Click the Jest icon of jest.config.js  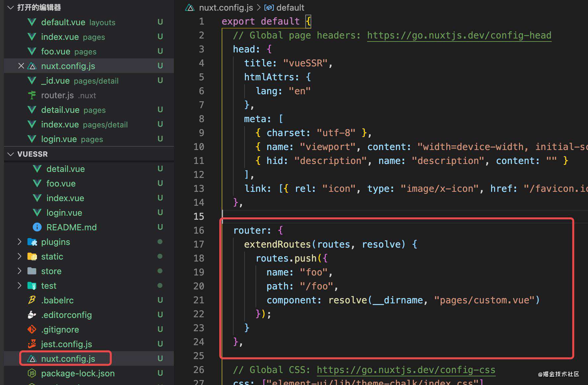(x=32, y=344)
